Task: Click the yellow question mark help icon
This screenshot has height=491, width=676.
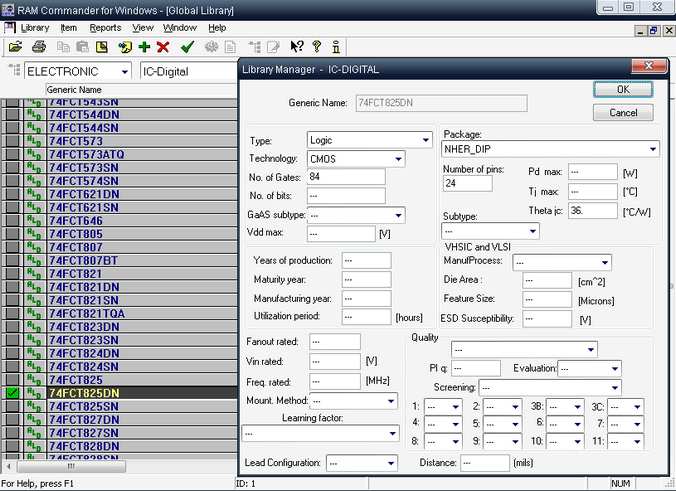Action: coord(316,47)
